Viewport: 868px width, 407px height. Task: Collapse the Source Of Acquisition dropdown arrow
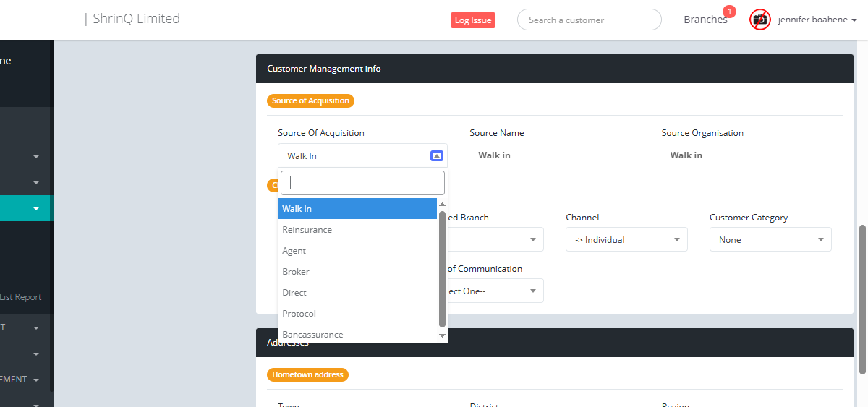click(436, 155)
